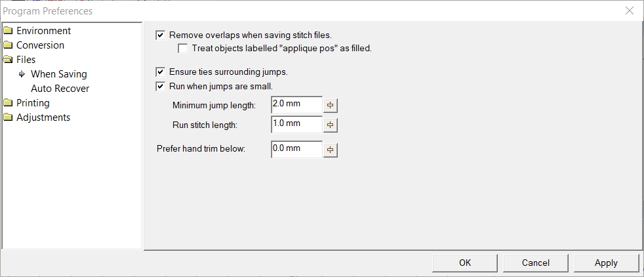This screenshot has height=277, width=644.
Task: Click the open Files folder icon
Action: tap(9, 60)
